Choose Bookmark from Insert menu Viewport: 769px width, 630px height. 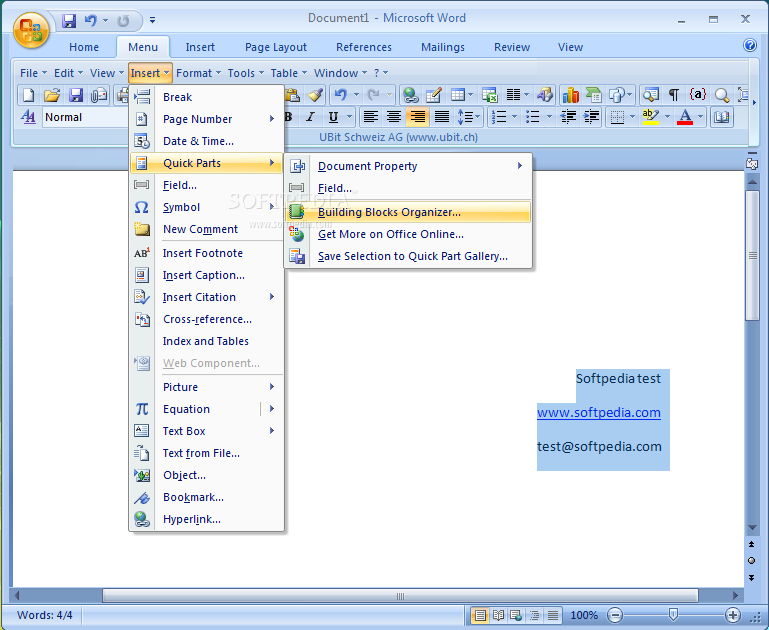(206, 497)
